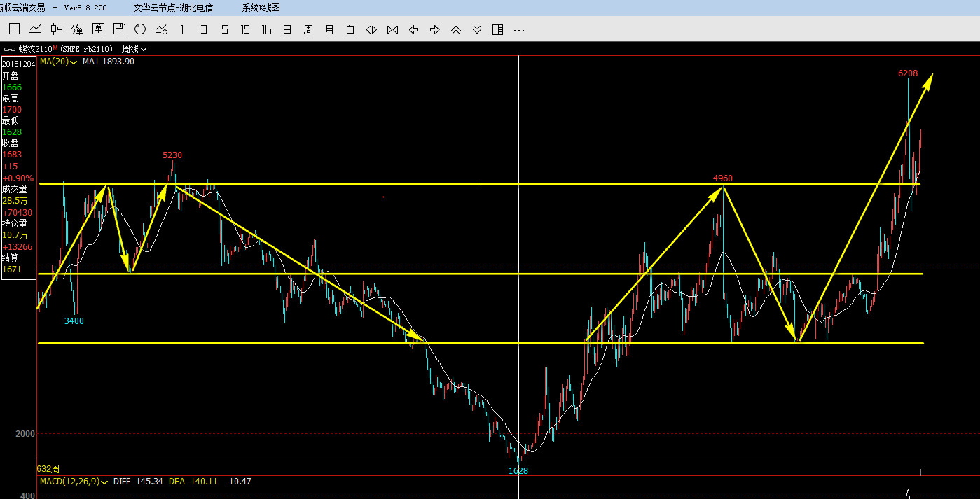Switch to the time-sharing line chart icon

pos(35,29)
